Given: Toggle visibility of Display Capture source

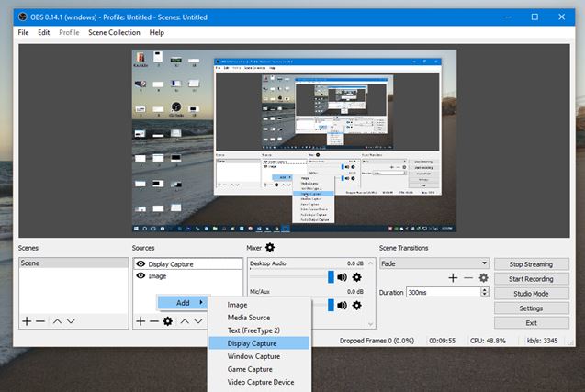Looking at the screenshot, I should pos(141,263).
